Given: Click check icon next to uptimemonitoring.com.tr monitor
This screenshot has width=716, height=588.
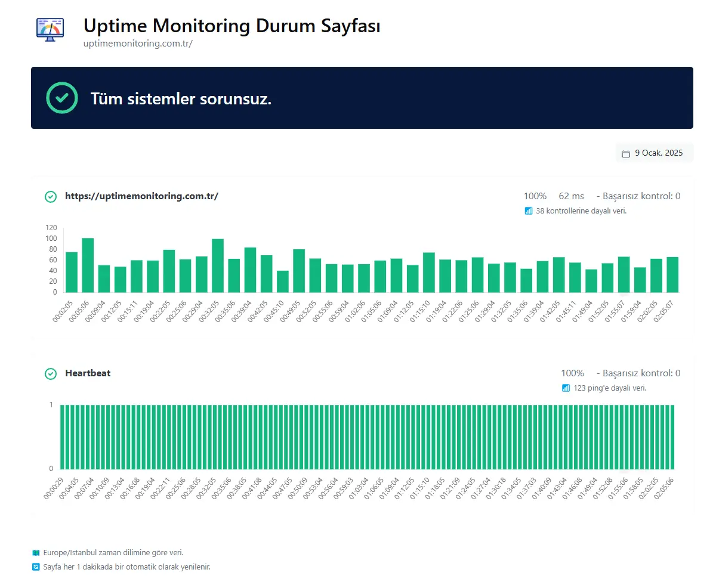Looking at the screenshot, I should pyautogui.click(x=51, y=197).
